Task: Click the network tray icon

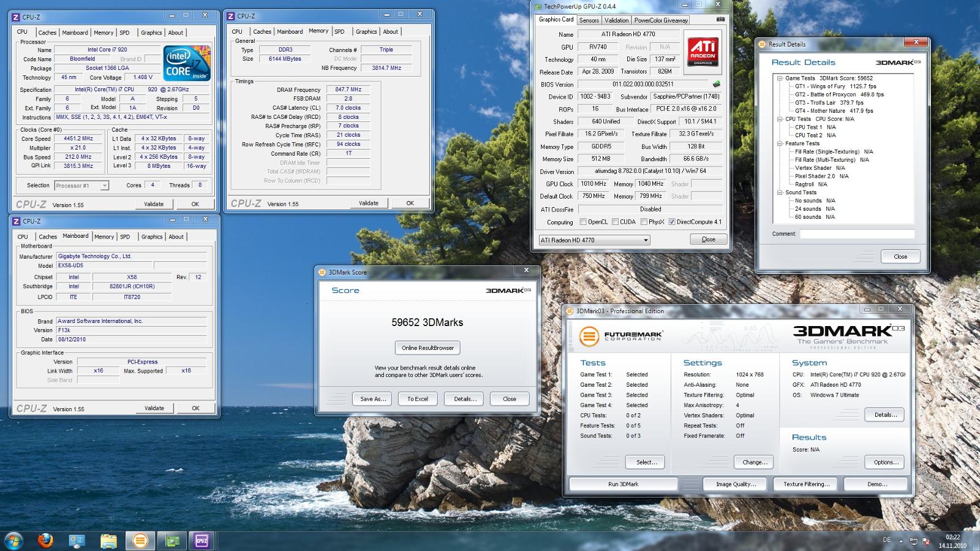Action: coord(914,541)
